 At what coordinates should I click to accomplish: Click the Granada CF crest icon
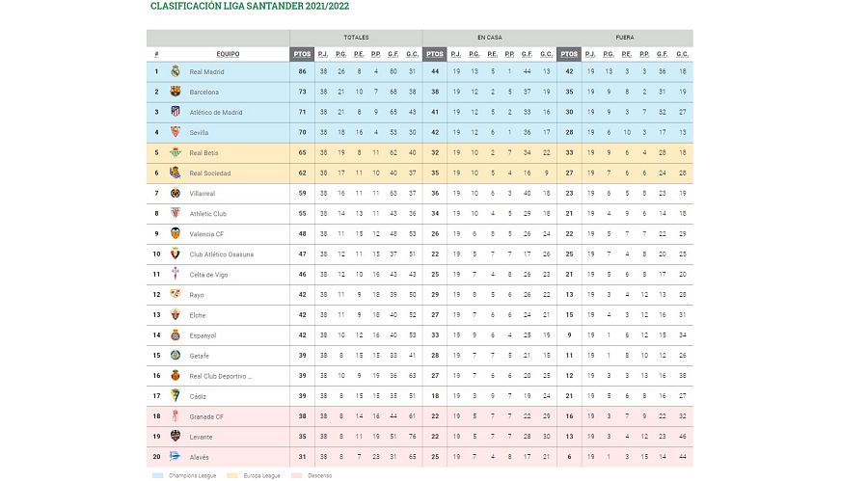(176, 415)
